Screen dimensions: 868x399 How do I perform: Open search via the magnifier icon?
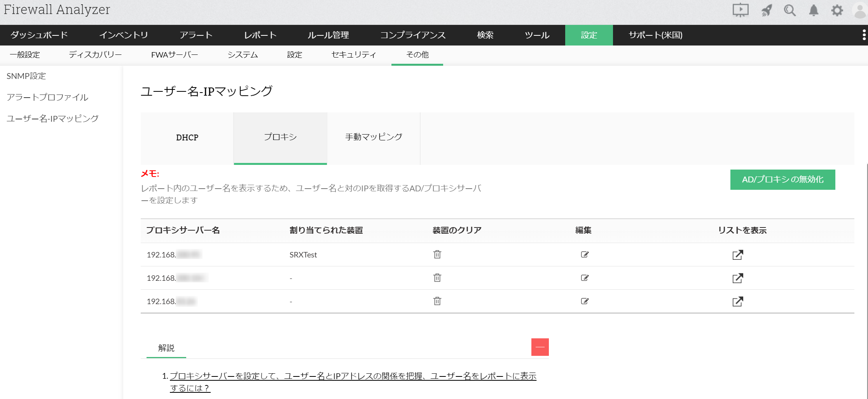click(x=789, y=10)
